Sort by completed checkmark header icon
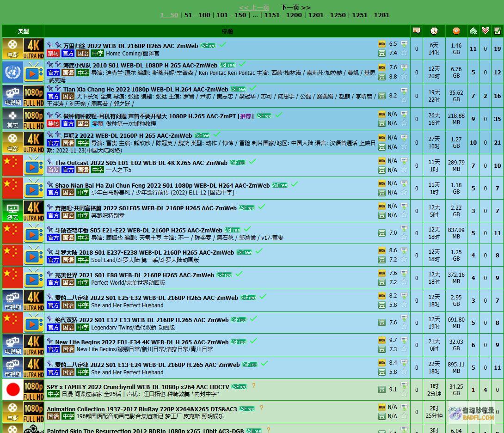The width and height of the screenshot is (504, 433). pyautogui.click(x=497, y=31)
